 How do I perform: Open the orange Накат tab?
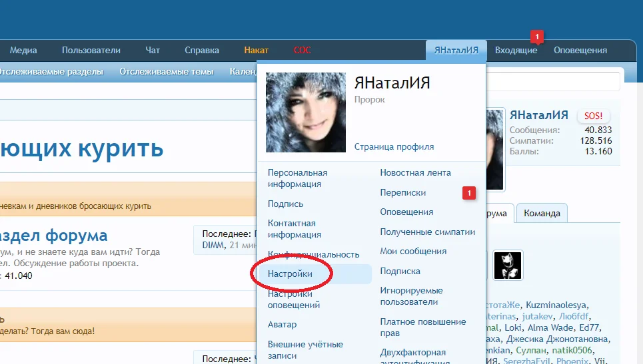tap(257, 51)
